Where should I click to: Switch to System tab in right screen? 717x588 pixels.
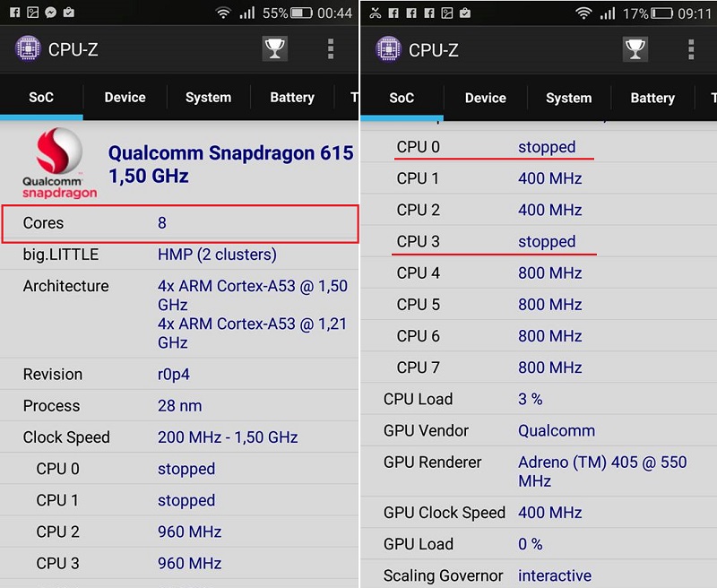569,98
